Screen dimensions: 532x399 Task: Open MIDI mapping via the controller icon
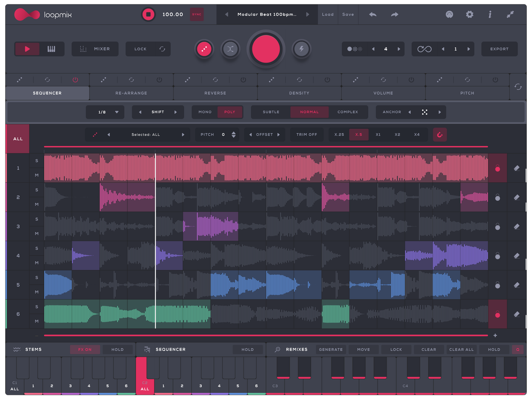click(449, 14)
